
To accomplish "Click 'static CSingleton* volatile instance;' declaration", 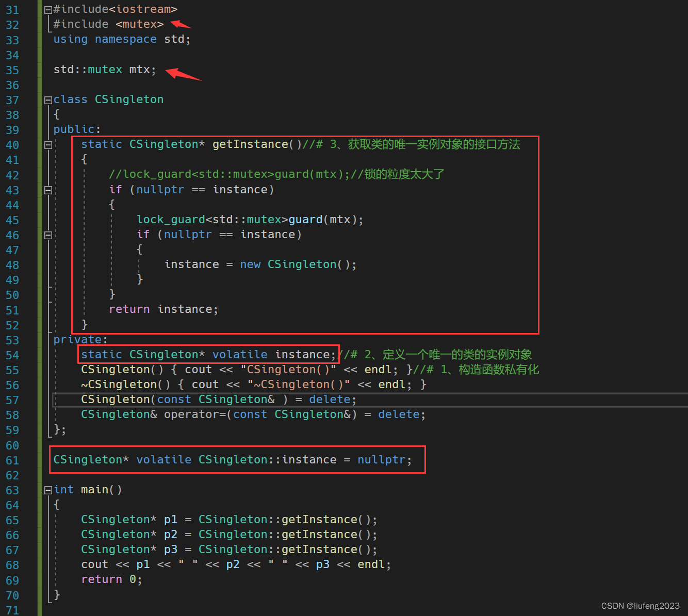I will click(208, 355).
